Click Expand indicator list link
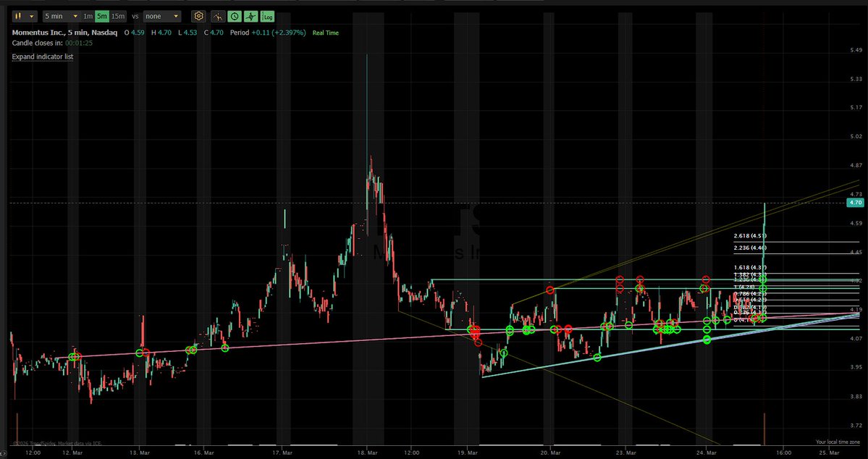 pos(43,56)
